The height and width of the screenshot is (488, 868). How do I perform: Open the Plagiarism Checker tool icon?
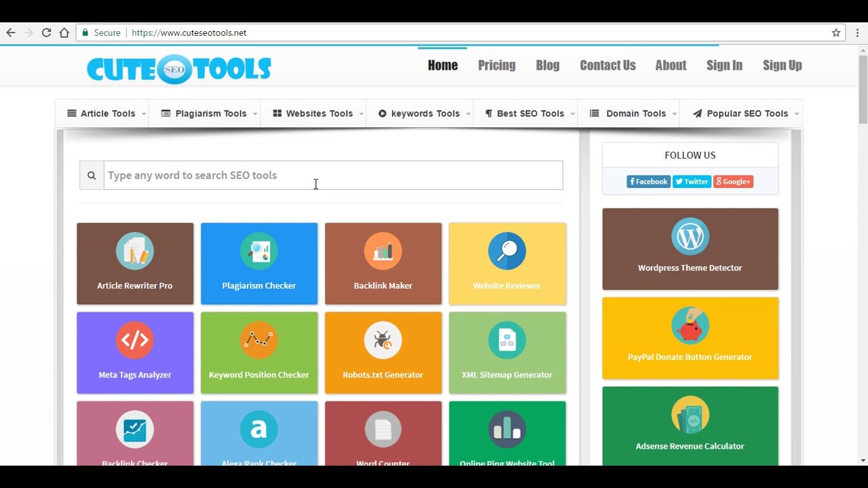click(259, 251)
